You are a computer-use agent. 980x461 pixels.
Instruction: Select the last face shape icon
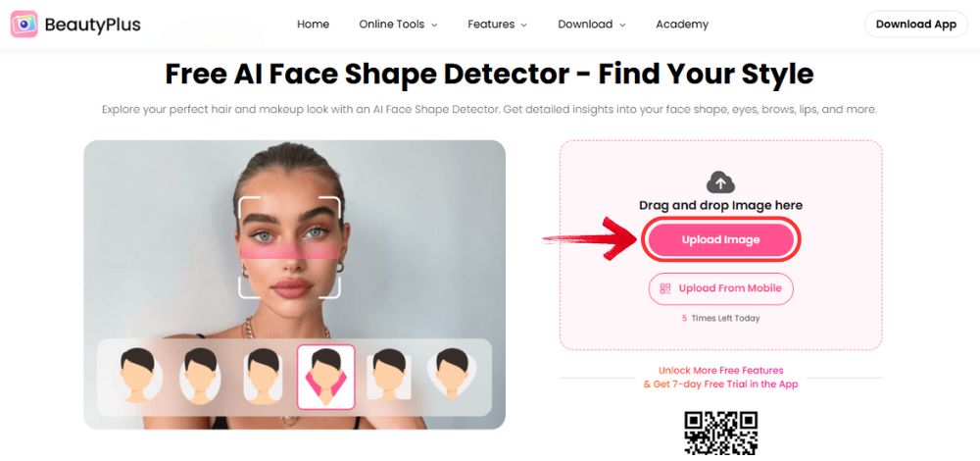click(x=452, y=376)
